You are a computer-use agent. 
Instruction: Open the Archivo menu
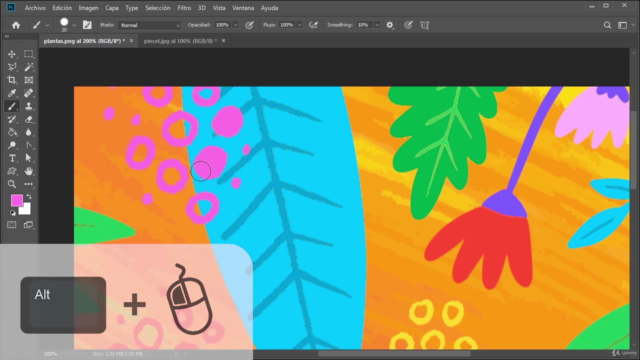tap(35, 8)
